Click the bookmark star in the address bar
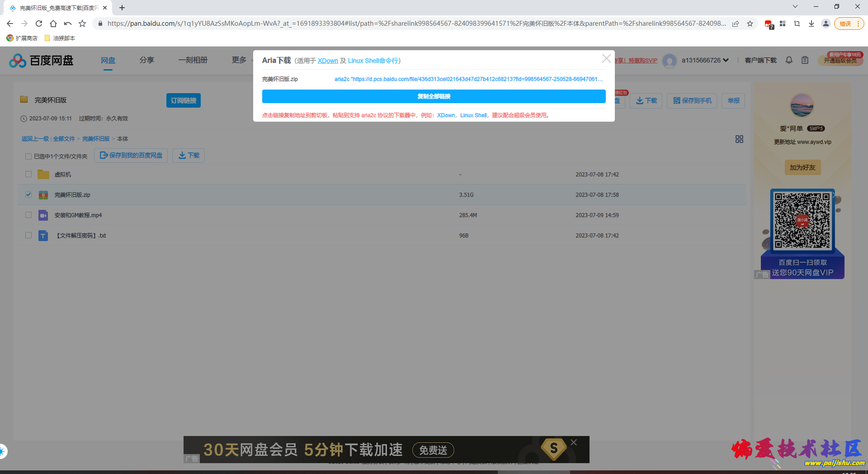Viewport: 868px width, 474px height. pos(750,23)
